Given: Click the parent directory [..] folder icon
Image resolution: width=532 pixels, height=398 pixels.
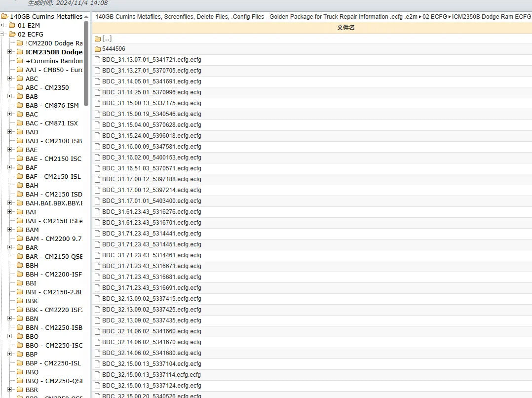Looking at the screenshot, I should (98, 39).
